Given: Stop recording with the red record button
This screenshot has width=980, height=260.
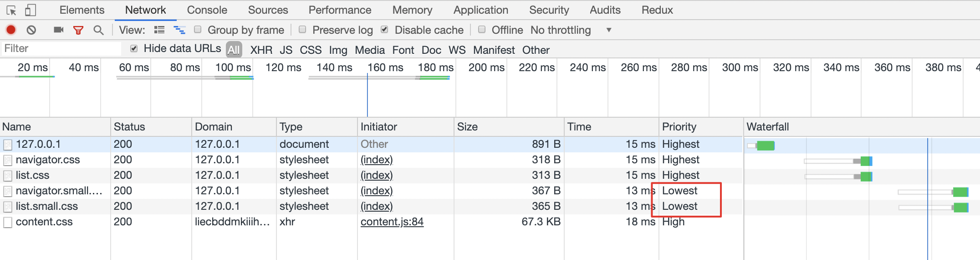Looking at the screenshot, I should (x=11, y=30).
